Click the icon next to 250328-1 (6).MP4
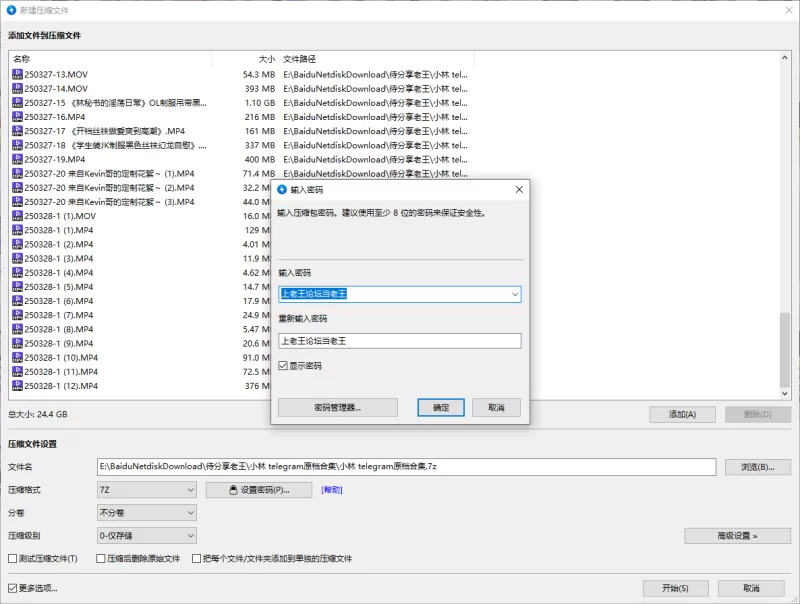 (x=17, y=301)
